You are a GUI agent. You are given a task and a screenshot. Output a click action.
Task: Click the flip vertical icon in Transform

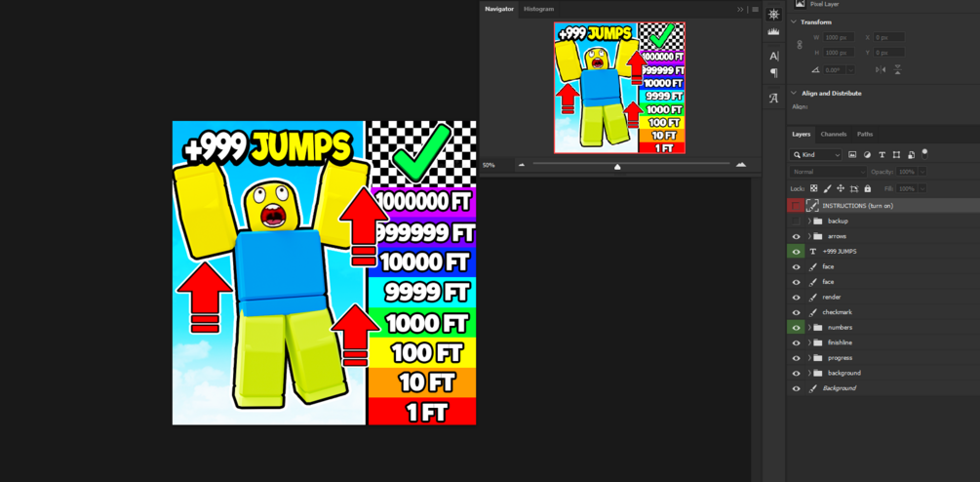(x=897, y=69)
